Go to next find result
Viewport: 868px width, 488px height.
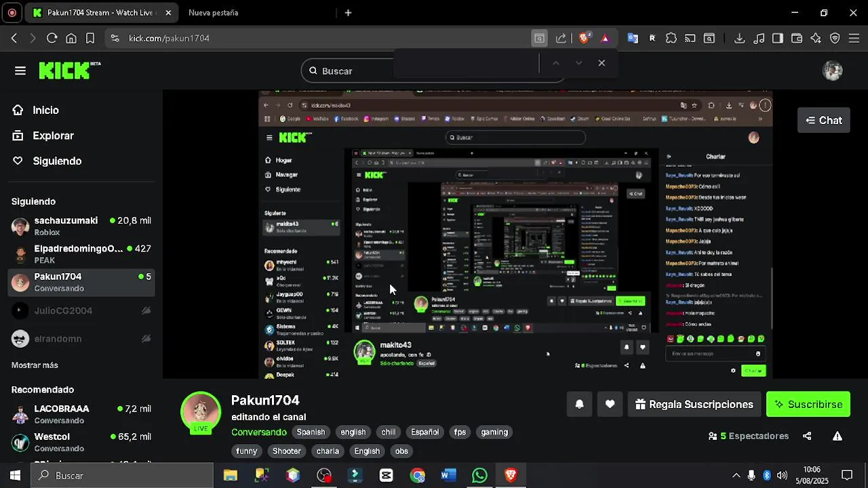coord(578,63)
